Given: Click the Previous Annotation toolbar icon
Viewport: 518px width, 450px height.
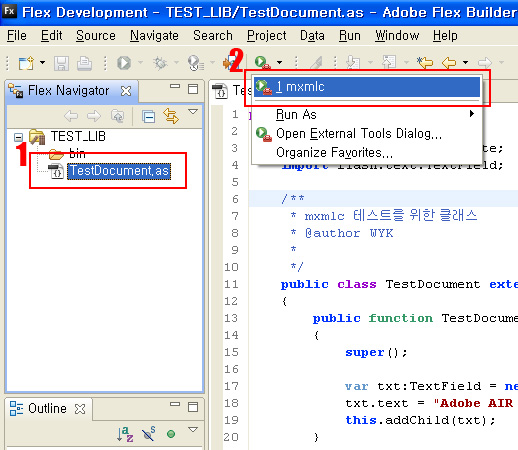Looking at the screenshot, I should point(389,62).
